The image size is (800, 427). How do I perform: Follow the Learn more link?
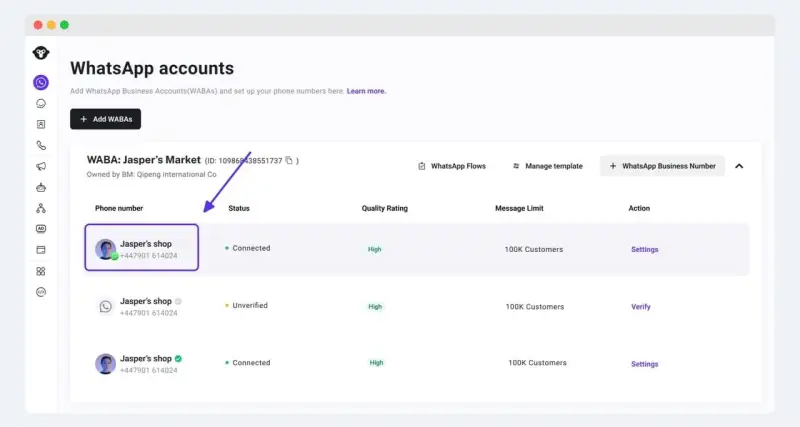[x=366, y=91]
